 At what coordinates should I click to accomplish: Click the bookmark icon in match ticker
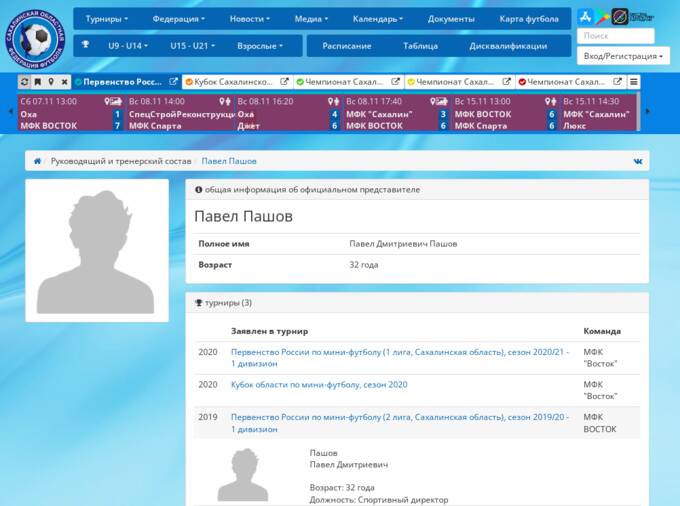click(x=38, y=82)
